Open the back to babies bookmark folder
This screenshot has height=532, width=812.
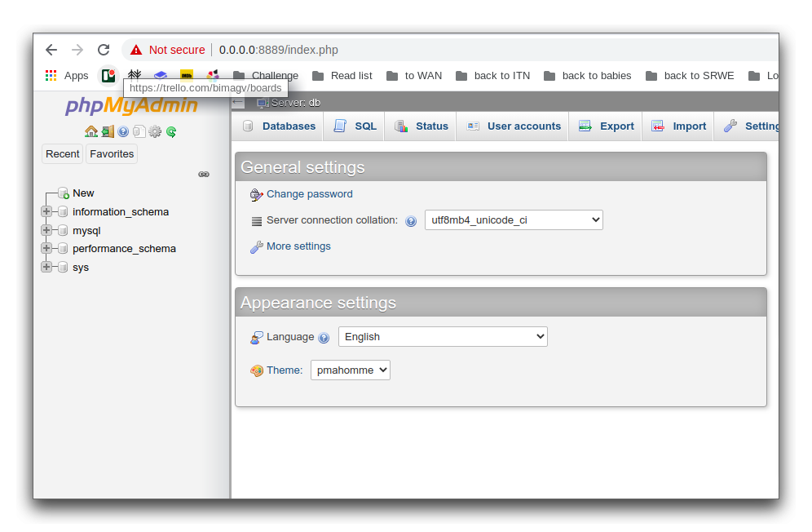588,76
